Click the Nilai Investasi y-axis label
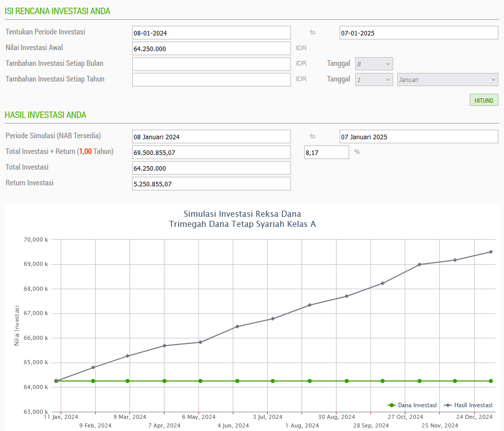504x431 pixels. pyautogui.click(x=17, y=326)
